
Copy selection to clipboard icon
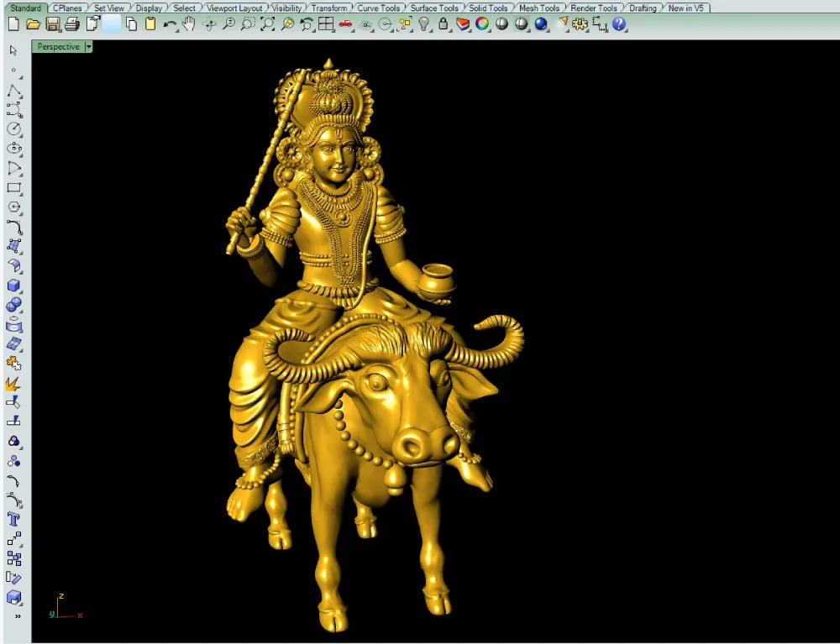131,24
